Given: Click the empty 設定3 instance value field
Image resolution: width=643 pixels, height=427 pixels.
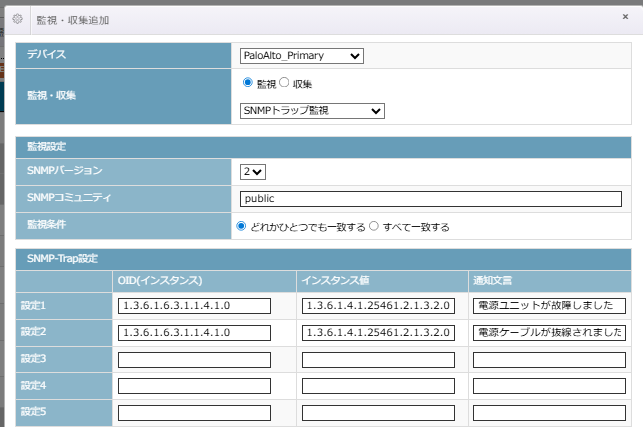Looking at the screenshot, I should pyautogui.click(x=379, y=359).
